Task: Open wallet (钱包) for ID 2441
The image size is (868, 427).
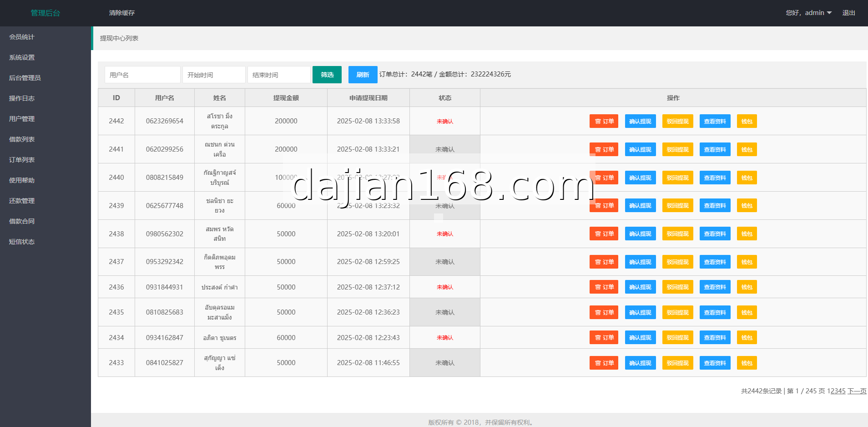Action: tap(747, 149)
